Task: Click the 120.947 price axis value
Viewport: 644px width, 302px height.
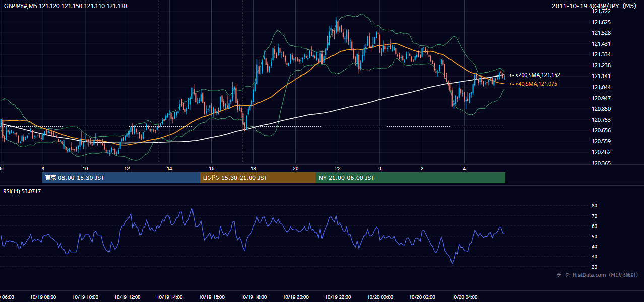Action: [x=601, y=98]
